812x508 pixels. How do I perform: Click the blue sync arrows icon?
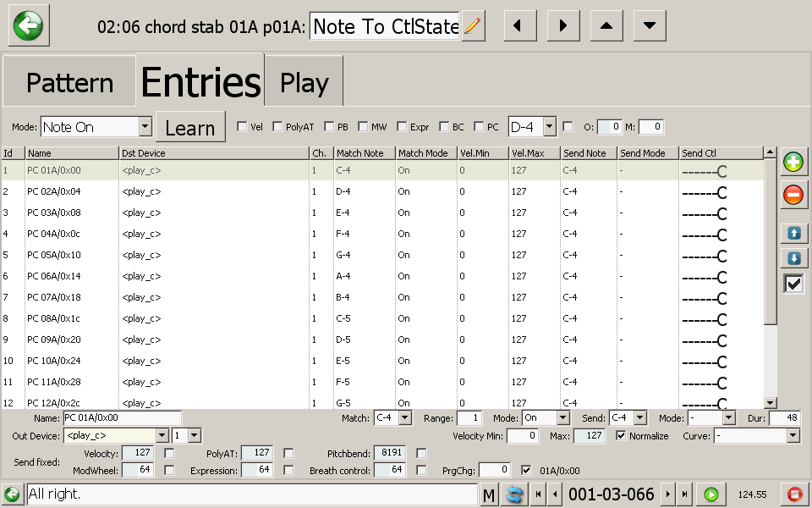[513, 494]
